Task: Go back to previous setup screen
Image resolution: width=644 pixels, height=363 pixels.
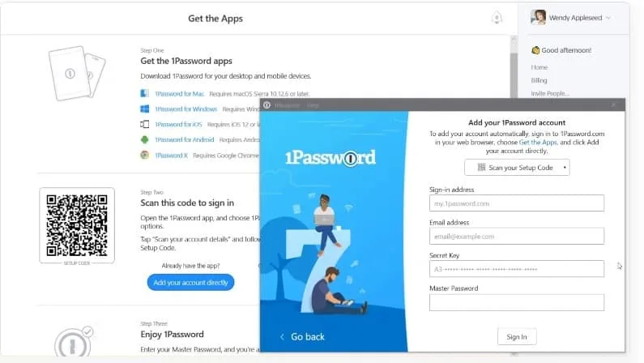Action: [x=302, y=337]
